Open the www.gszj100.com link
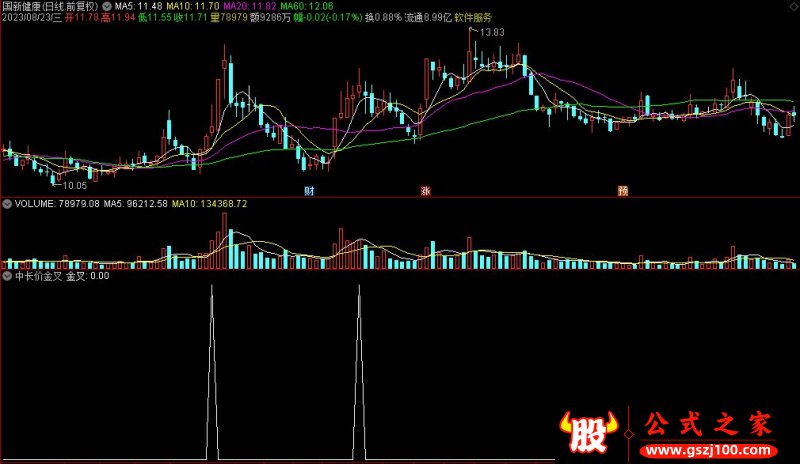This screenshot has height=464, width=800. point(708,451)
